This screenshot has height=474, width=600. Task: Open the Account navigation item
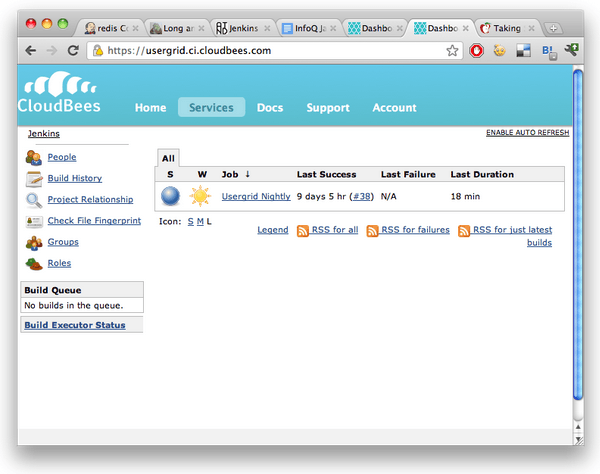tap(395, 108)
